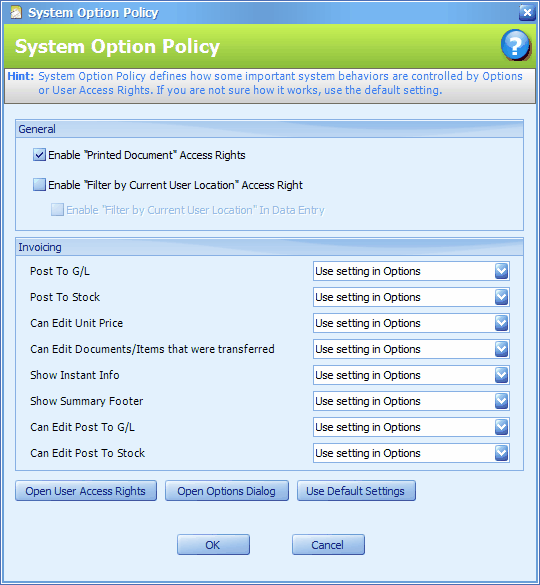Click the General section header
This screenshot has width=540, height=585.
coord(269,129)
